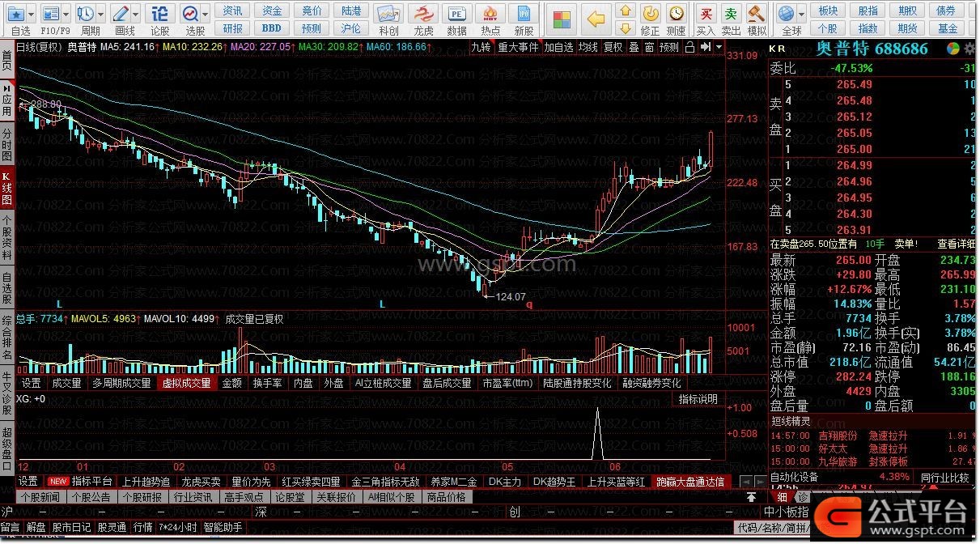Click the 期货 toolbar button
The width and height of the screenshot is (980, 544).
click(x=907, y=28)
